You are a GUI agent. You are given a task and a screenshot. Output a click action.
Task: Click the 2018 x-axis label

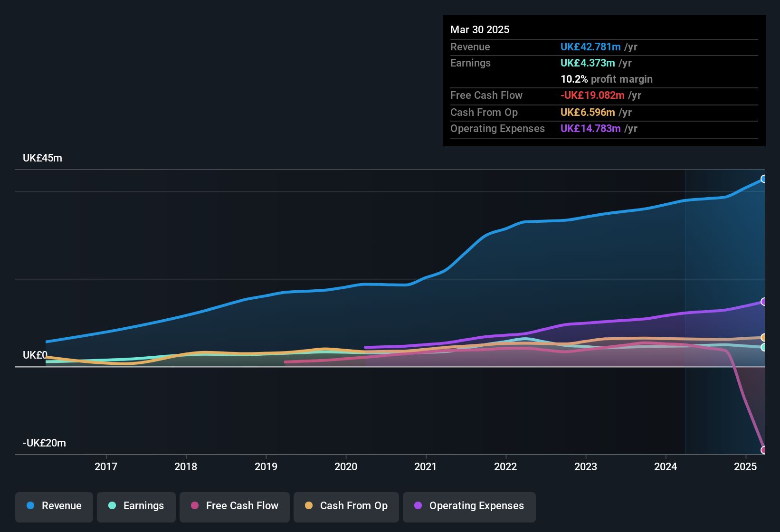tap(186, 466)
